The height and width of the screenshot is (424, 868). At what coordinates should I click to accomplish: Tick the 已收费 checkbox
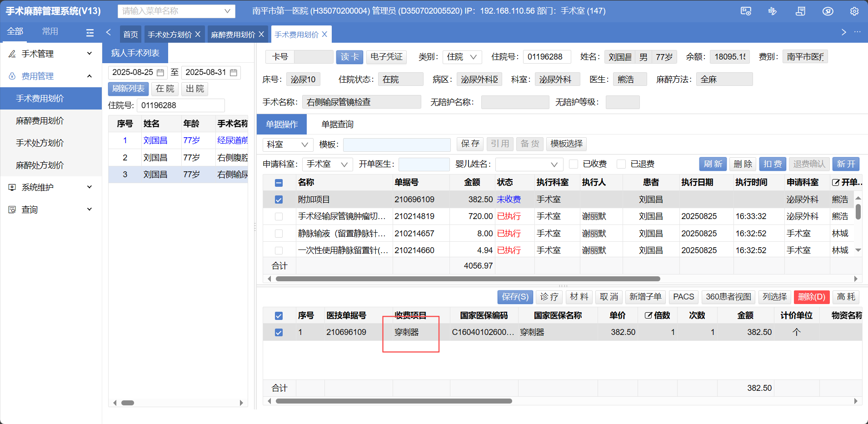coord(574,164)
